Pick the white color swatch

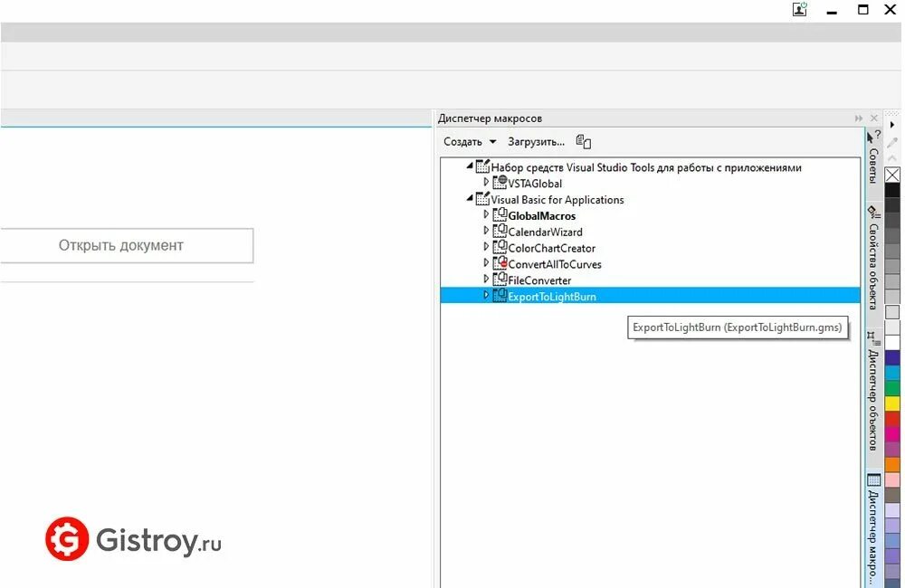point(892,343)
